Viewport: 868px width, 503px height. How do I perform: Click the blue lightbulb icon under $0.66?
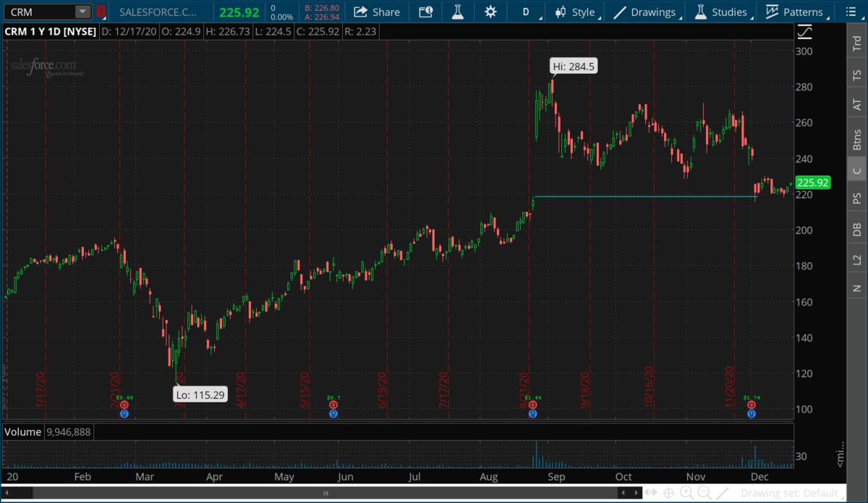point(125,415)
